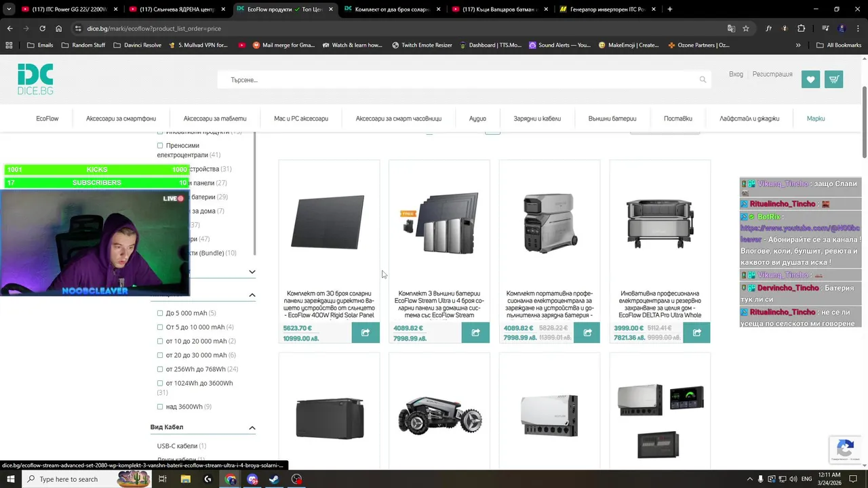
Task: Click the translate page icon
Action: point(731,28)
